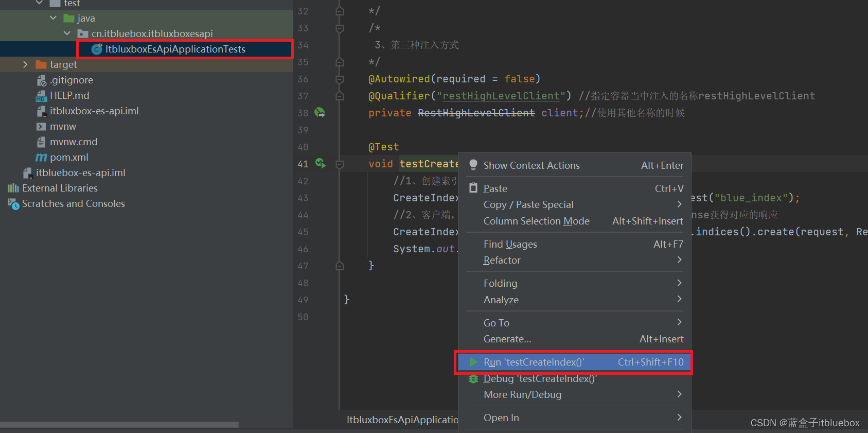Open the Analyze menu entry
Viewport: 868px width, 433px height.
[x=575, y=300]
